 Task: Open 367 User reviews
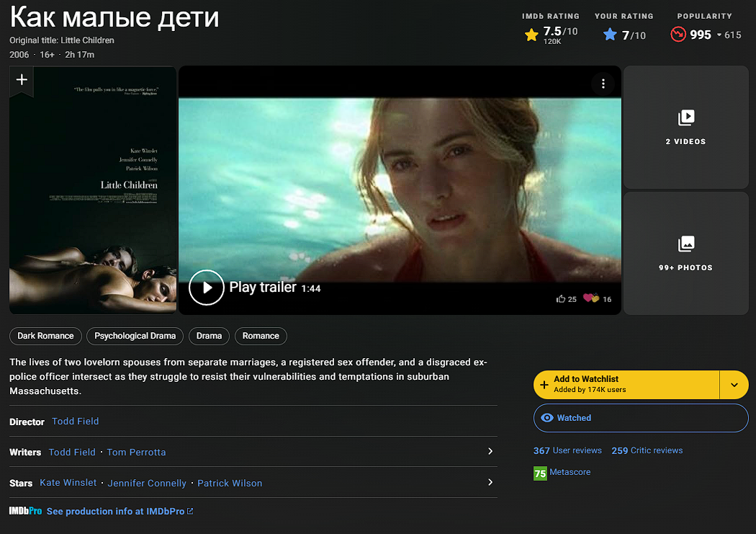click(567, 450)
